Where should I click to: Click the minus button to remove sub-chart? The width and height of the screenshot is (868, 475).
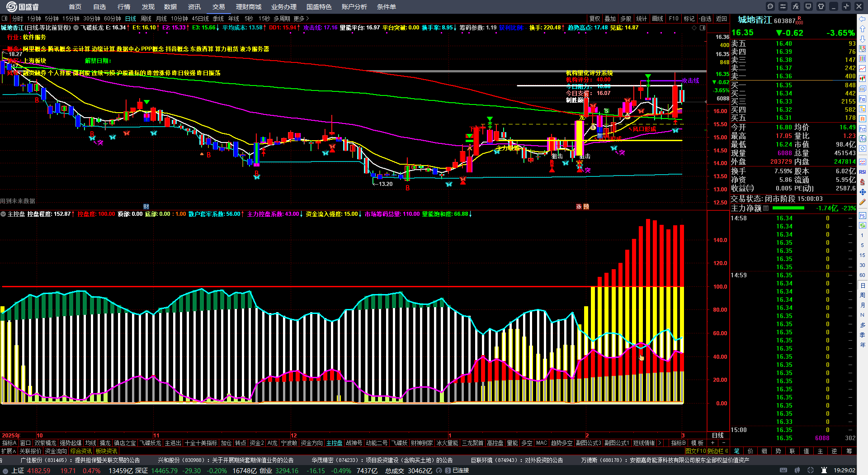724,443
